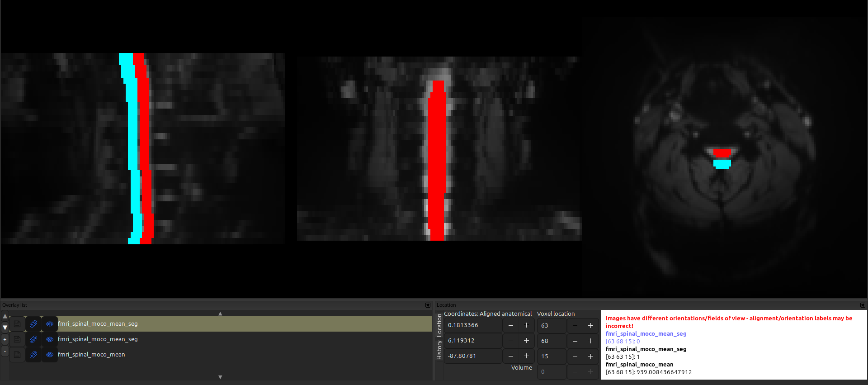Decrease the 0.1813366 coordinate with minus
868x385 pixels.
[x=511, y=325]
